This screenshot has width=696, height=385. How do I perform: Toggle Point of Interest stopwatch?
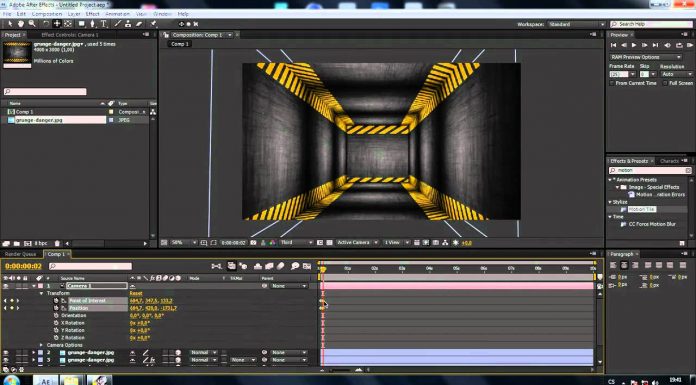[56, 301]
